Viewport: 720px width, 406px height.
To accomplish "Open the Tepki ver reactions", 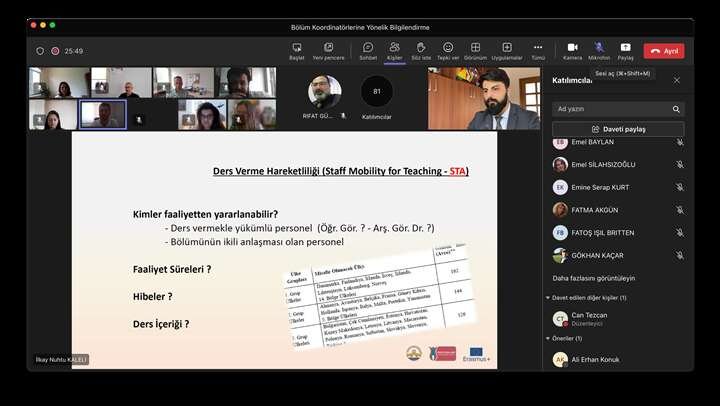I will (x=448, y=50).
